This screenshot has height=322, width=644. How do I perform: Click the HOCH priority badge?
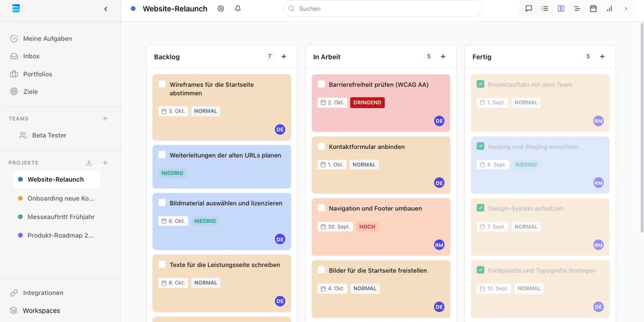(x=367, y=227)
